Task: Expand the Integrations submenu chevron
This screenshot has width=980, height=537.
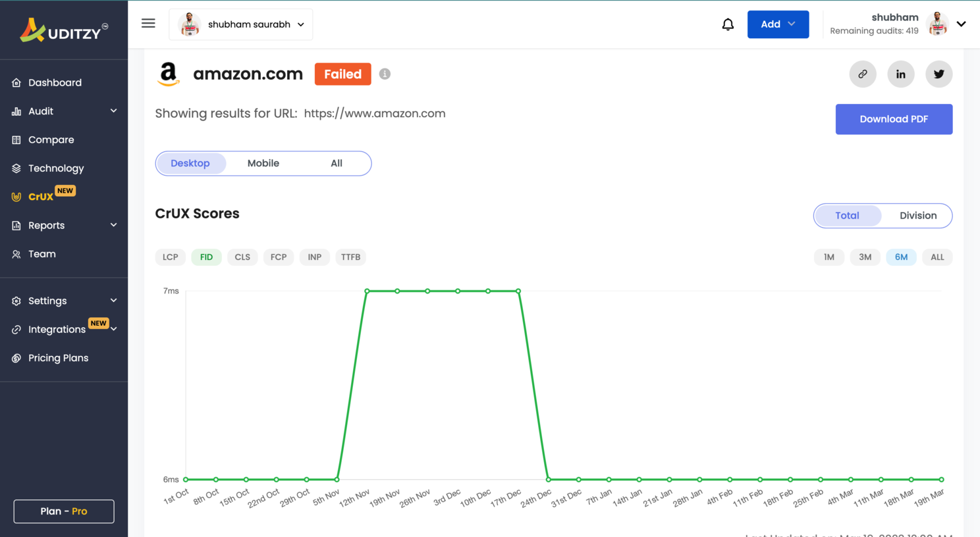Action: pyautogui.click(x=113, y=329)
